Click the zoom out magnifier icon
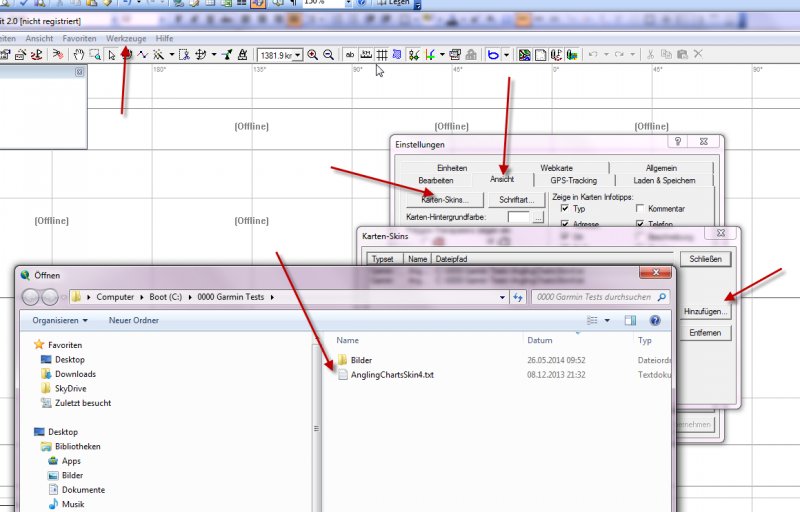Viewport: 800px width, 512px height. tap(328, 54)
